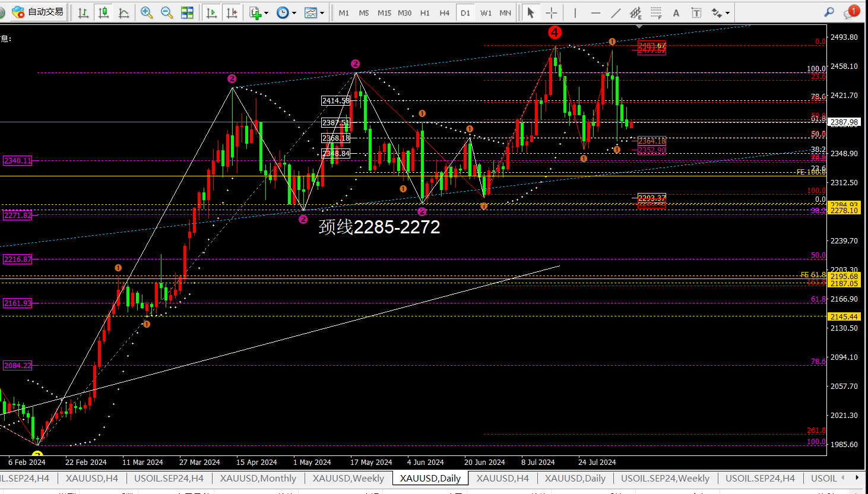
Task: Select M15 timeframe
Action: point(384,12)
